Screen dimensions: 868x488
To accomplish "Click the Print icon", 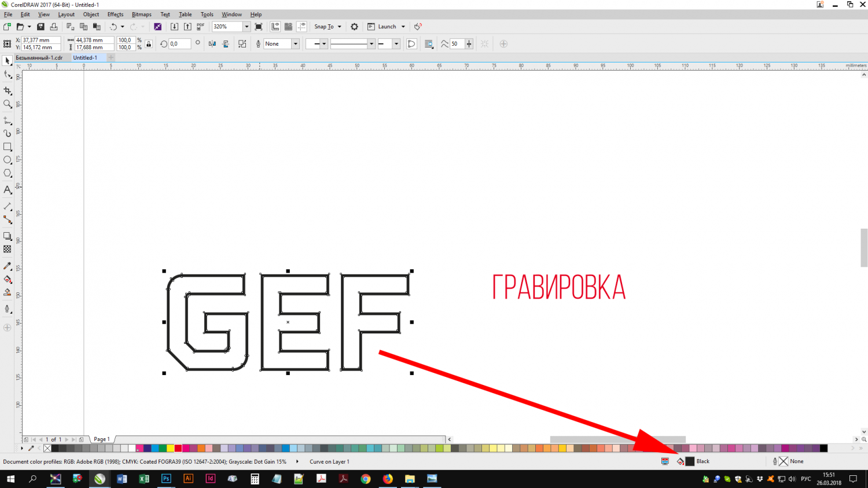I will tap(54, 27).
